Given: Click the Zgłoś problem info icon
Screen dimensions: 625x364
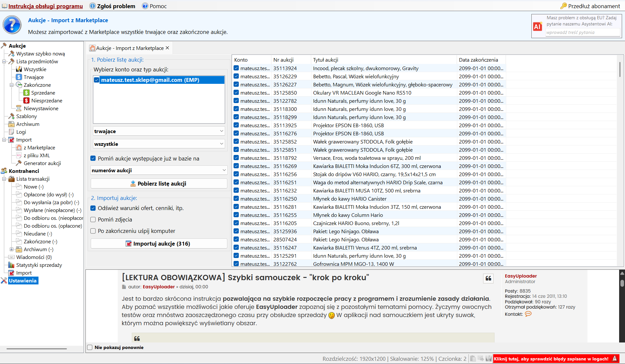Looking at the screenshot, I should click(93, 6).
